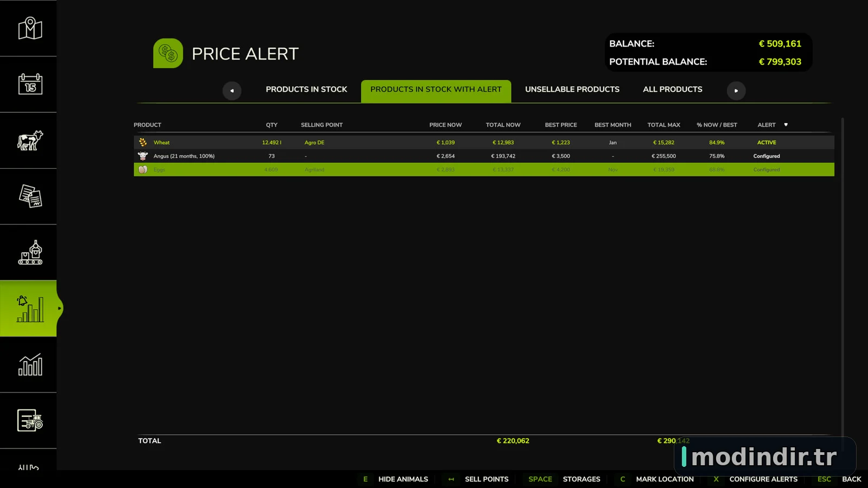Toggle Alert column sort arrow
This screenshot has width=868, height=488.
[x=786, y=125]
